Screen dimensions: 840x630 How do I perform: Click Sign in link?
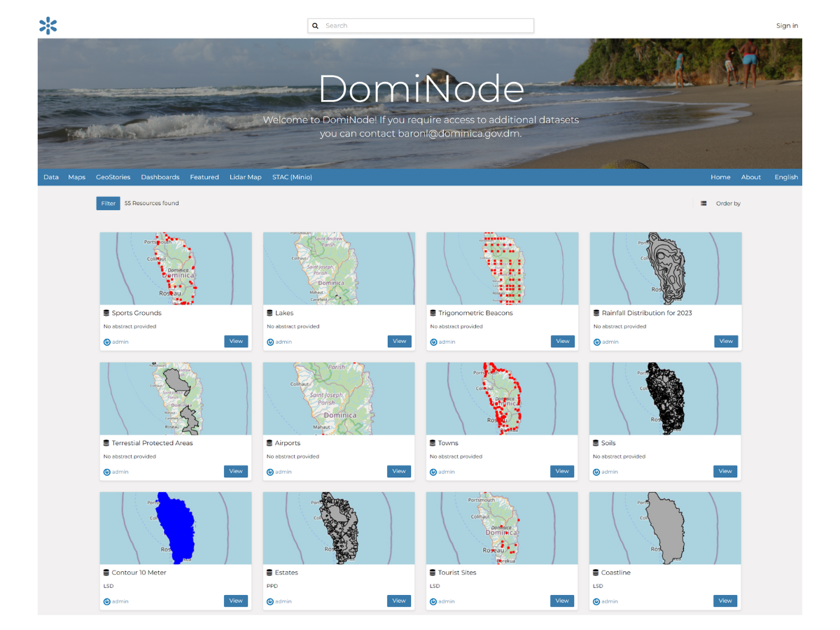pyautogui.click(x=787, y=26)
